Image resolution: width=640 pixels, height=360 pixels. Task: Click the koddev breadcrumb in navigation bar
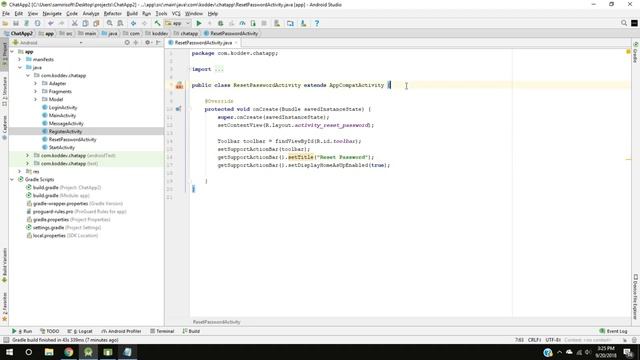point(156,33)
